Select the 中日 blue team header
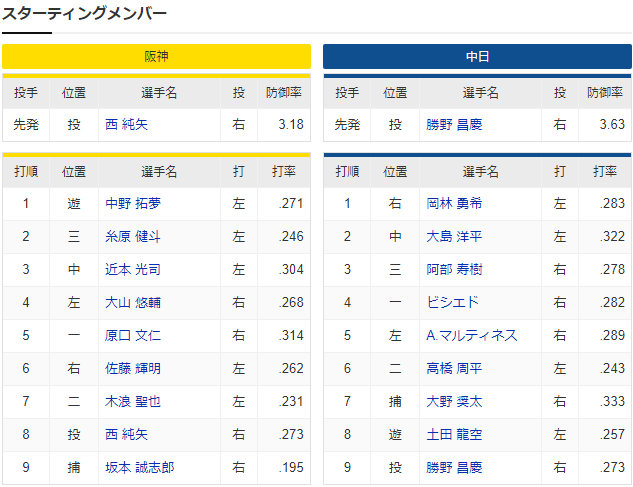The image size is (633, 487). pyautogui.click(x=477, y=57)
